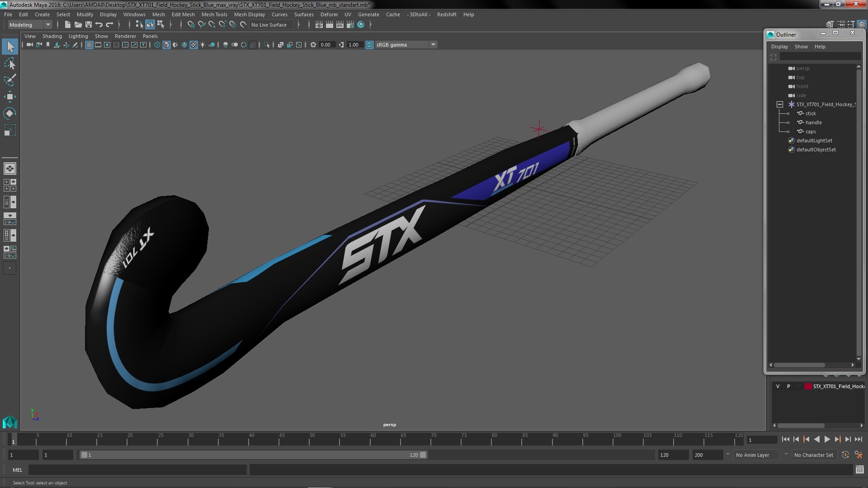Open the Outliner Show menu
The height and width of the screenshot is (488, 868).
pyautogui.click(x=801, y=47)
